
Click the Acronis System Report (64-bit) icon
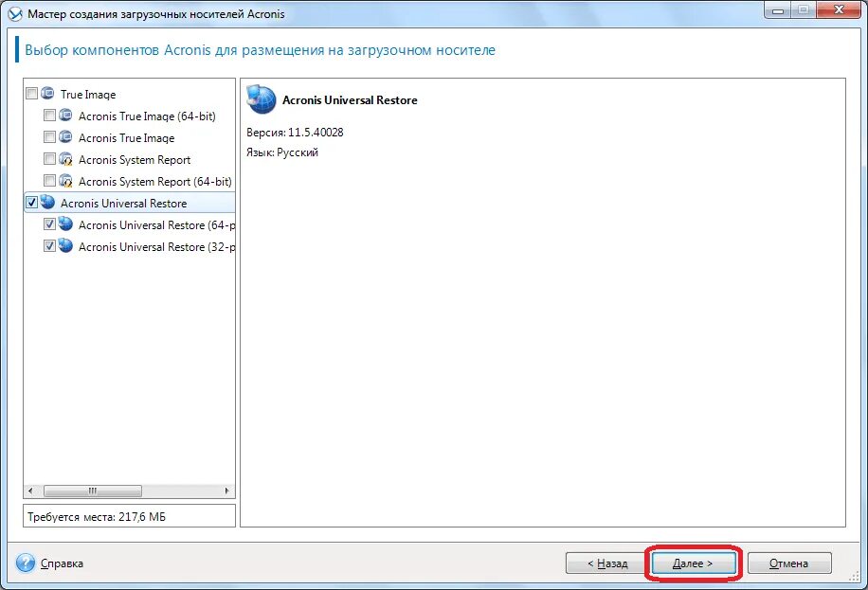tap(65, 181)
